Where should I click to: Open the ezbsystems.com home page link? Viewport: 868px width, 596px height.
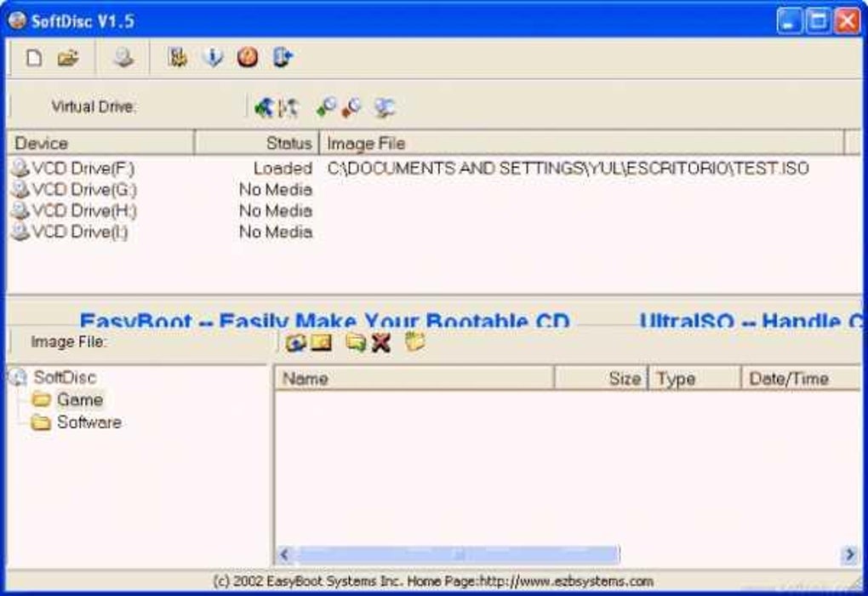[x=566, y=581]
